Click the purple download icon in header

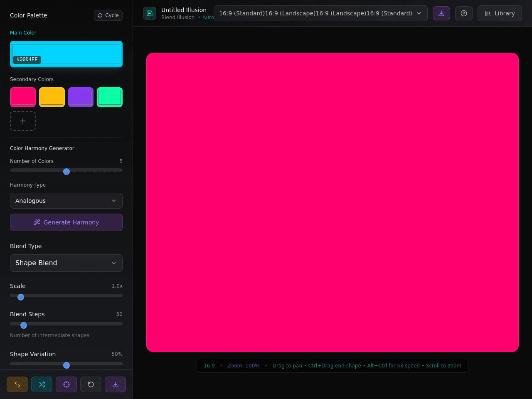(x=441, y=13)
